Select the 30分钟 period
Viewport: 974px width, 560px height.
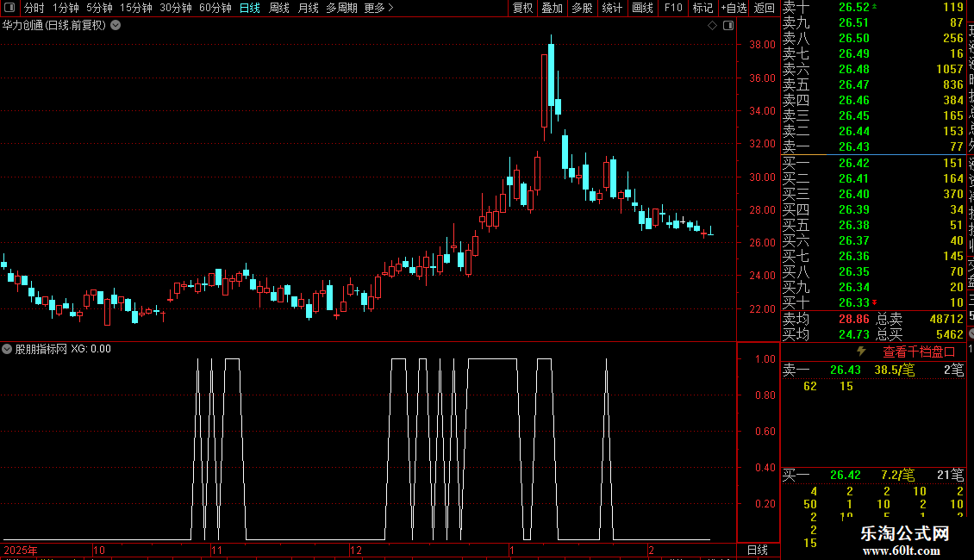pyautogui.click(x=175, y=8)
